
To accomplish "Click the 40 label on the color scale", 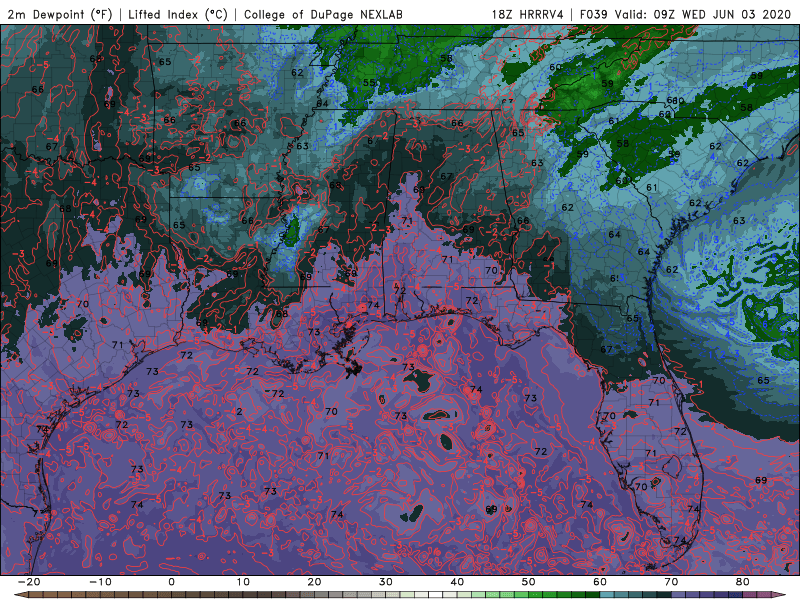I will 457,582.
